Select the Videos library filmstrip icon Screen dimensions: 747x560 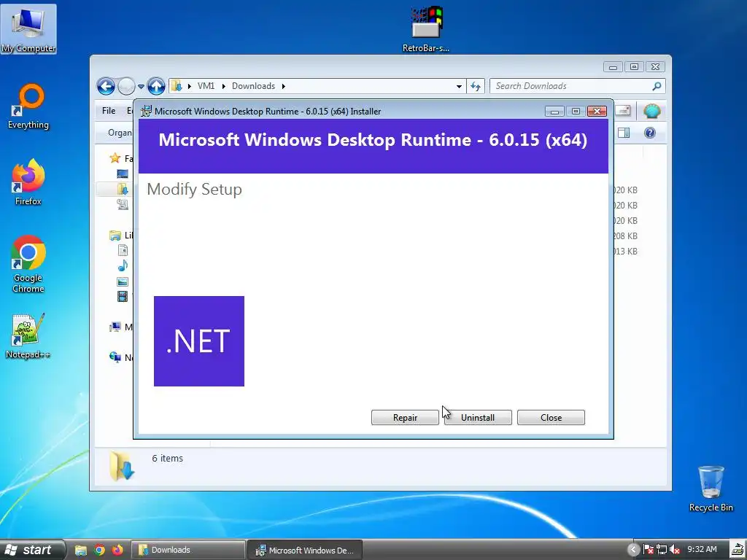[x=123, y=297]
